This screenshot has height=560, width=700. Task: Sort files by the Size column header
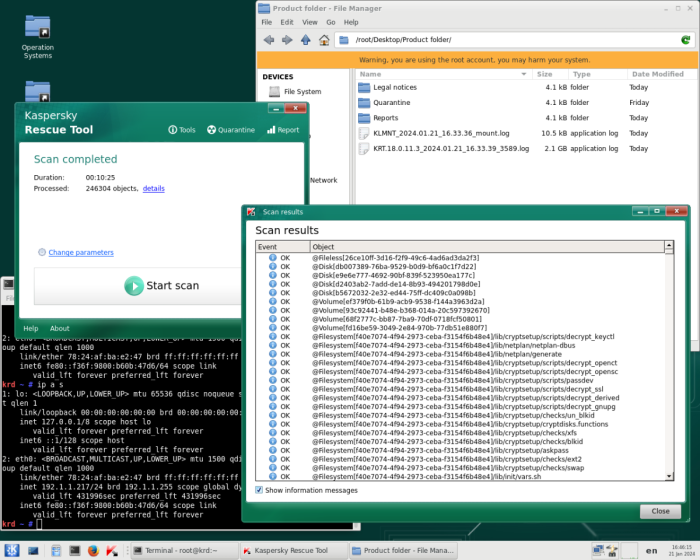pyautogui.click(x=550, y=74)
